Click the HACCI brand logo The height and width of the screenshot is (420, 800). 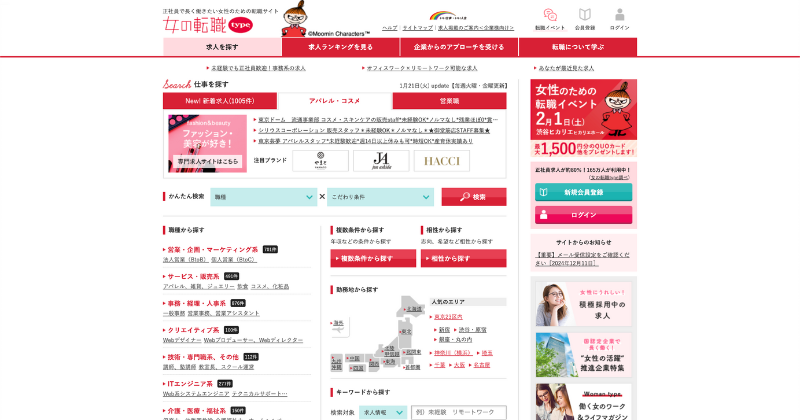[442, 161]
